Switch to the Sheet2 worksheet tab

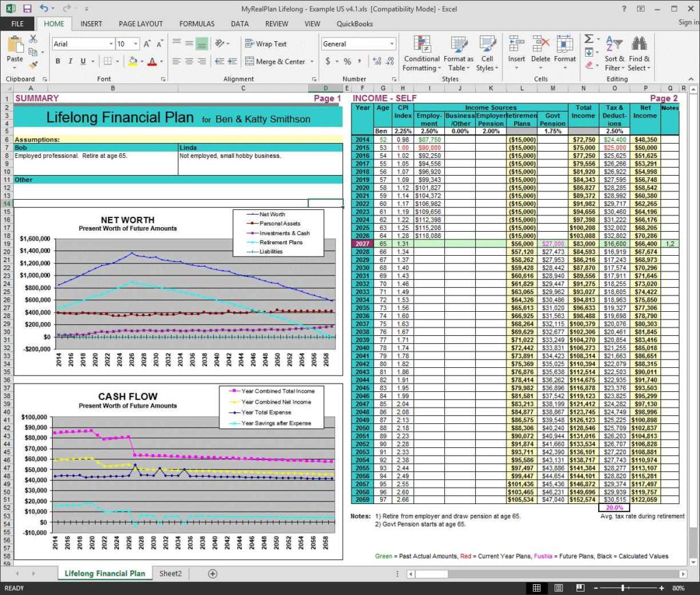(171, 573)
